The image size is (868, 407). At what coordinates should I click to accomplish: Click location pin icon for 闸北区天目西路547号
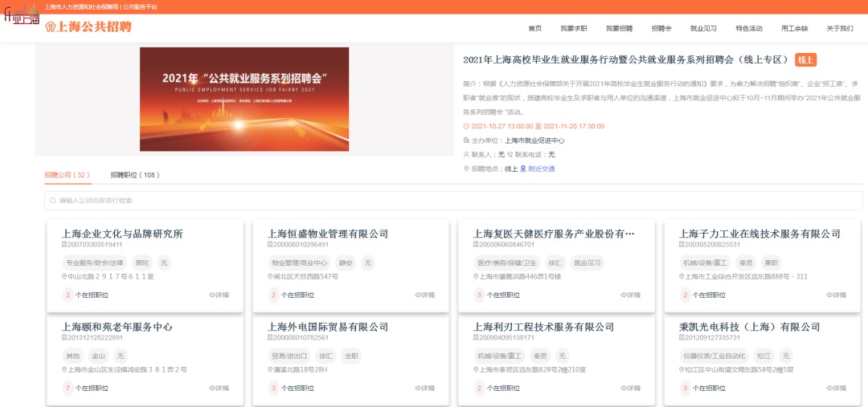click(x=270, y=276)
